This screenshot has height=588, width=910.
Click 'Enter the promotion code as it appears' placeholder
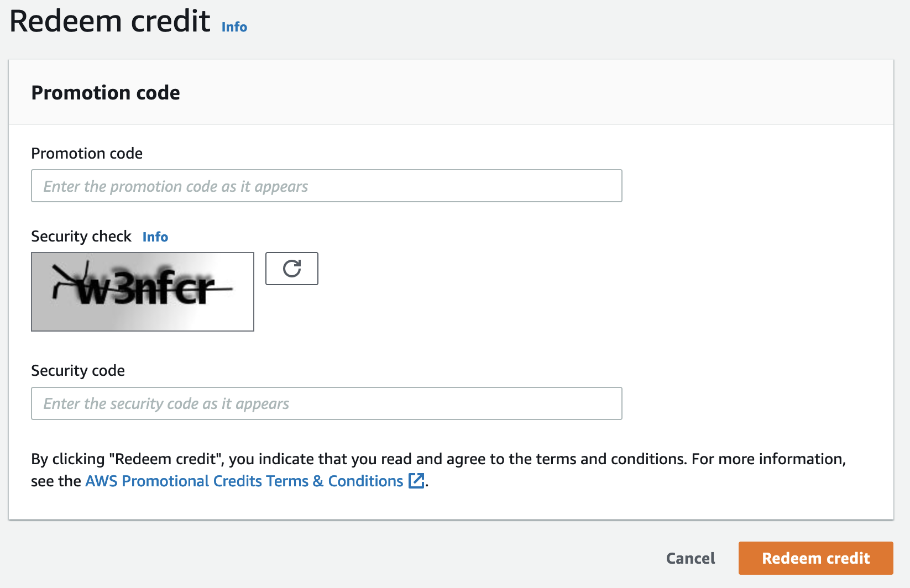tap(176, 186)
